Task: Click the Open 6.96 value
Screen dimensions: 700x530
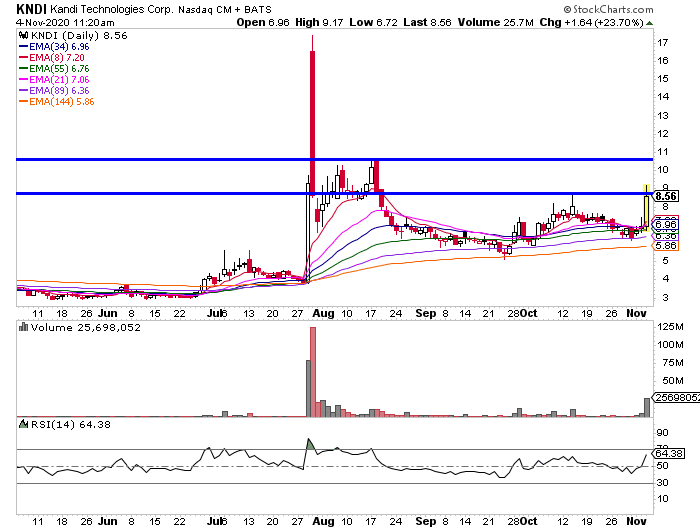Action: click(x=263, y=22)
